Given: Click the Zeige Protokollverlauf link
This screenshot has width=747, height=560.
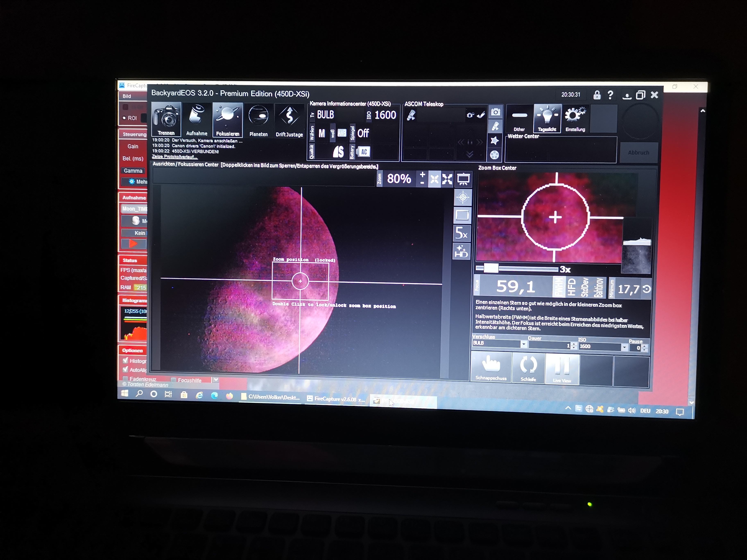Looking at the screenshot, I should click(x=175, y=157).
